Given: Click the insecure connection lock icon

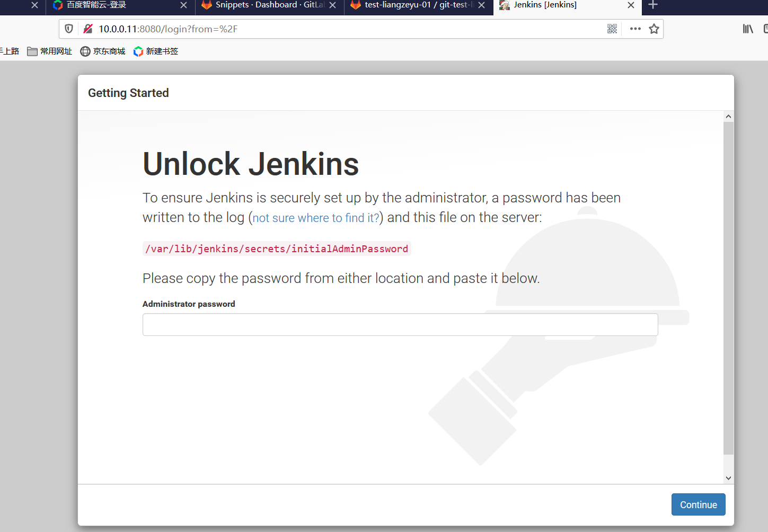Looking at the screenshot, I should pyautogui.click(x=88, y=29).
